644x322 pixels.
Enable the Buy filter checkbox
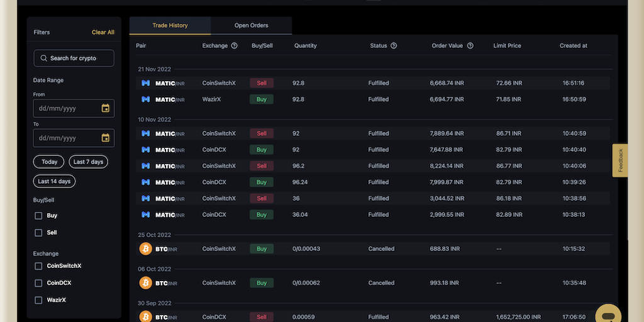point(38,216)
